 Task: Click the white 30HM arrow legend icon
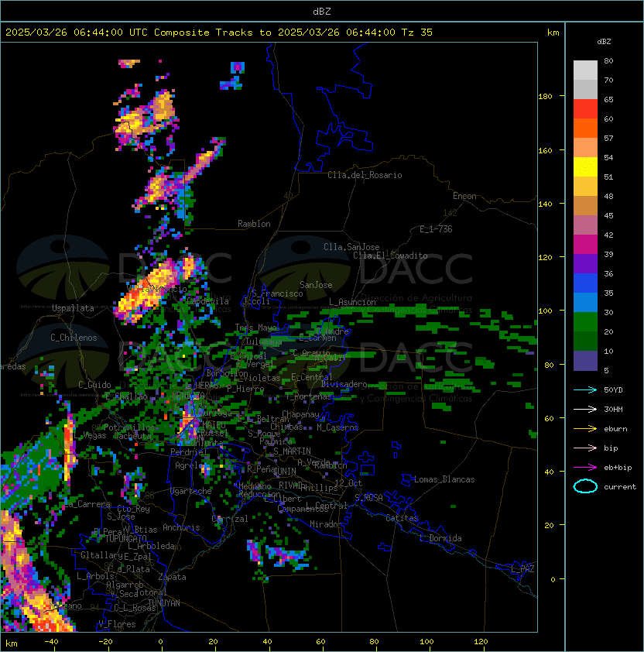coord(585,409)
